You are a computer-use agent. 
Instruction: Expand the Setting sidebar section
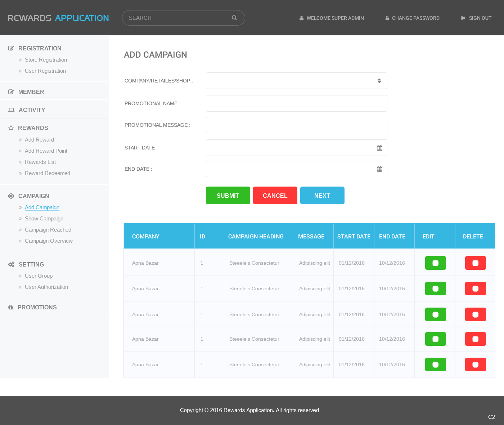[x=31, y=264]
